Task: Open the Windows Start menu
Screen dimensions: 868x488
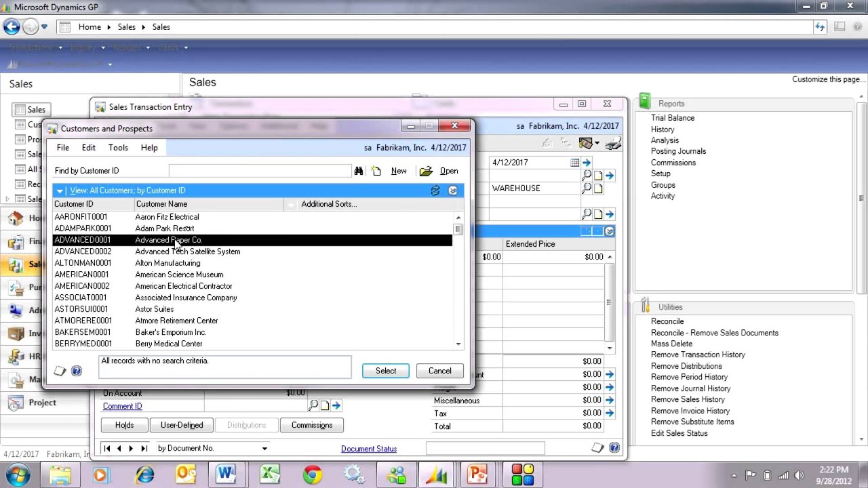Action: [x=17, y=474]
